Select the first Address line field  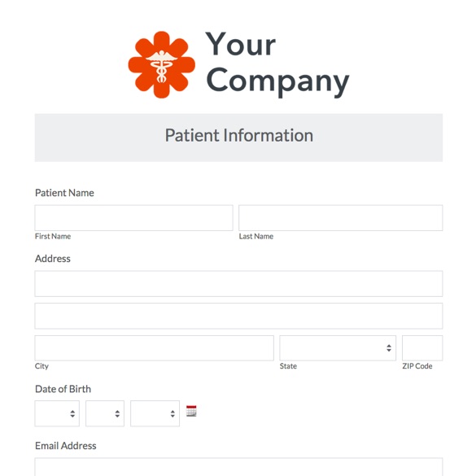238,283
